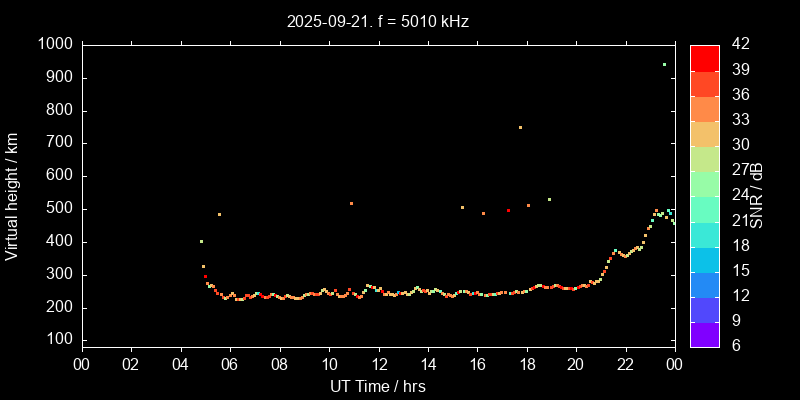
Task: Click the 'Virtual height / km' axis label
Action: [x=12, y=195]
